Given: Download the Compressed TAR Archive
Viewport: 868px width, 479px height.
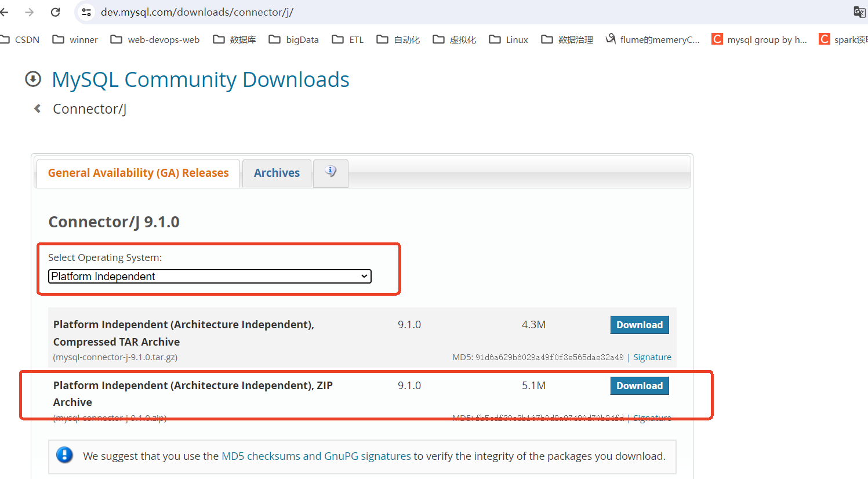Looking at the screenshot, I should pyautogui.click(x=640, y=325).
